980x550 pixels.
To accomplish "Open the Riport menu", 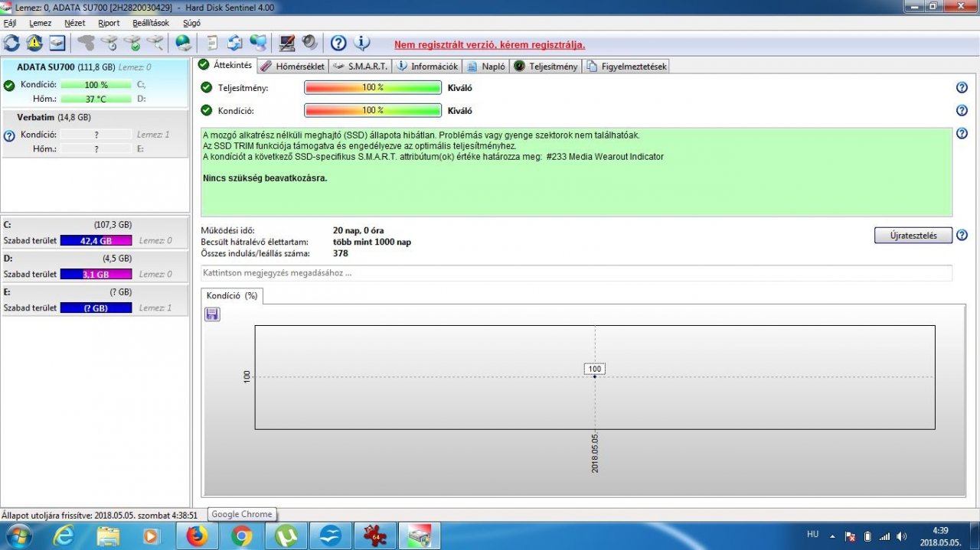I will [x=109, y=23].
